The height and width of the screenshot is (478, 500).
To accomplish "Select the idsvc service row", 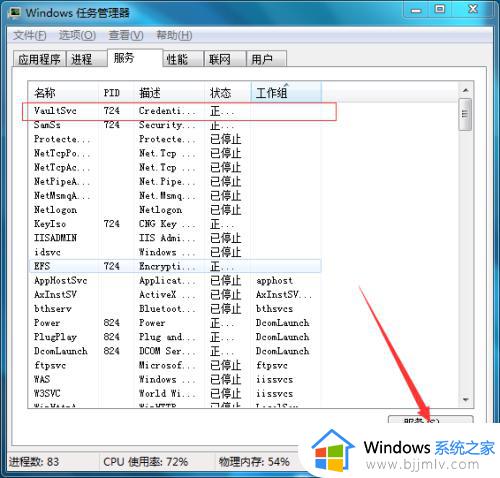I will point(175,252).
